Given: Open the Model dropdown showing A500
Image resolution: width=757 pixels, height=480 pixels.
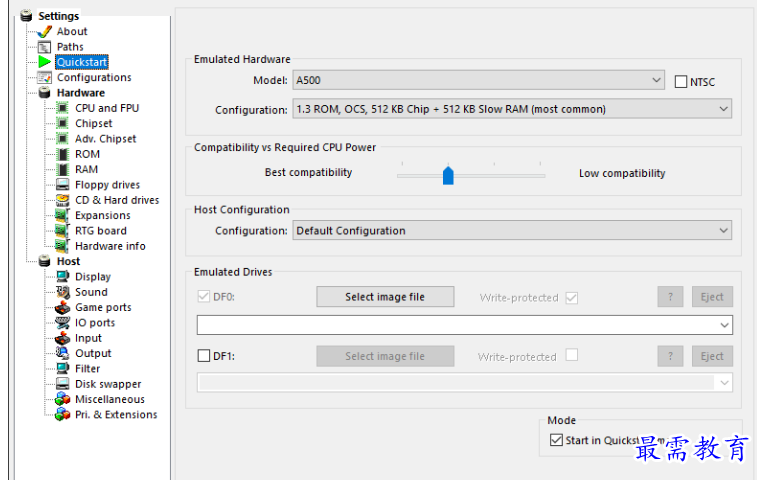Looking at the screenshot, I should [x=478, y=80].
